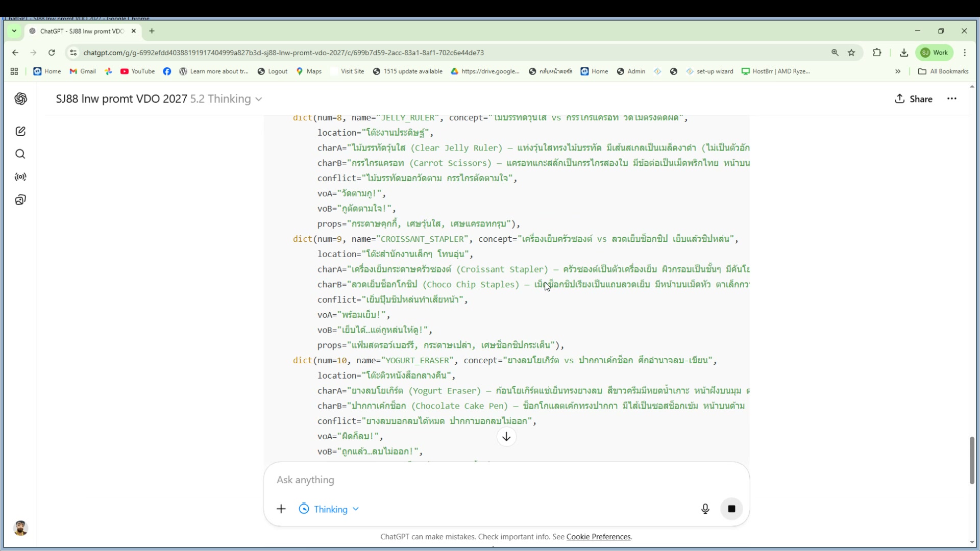980x551 pixels.
Task: Show hidden bookmarks with the double chevron
Action: click(898, 71)
